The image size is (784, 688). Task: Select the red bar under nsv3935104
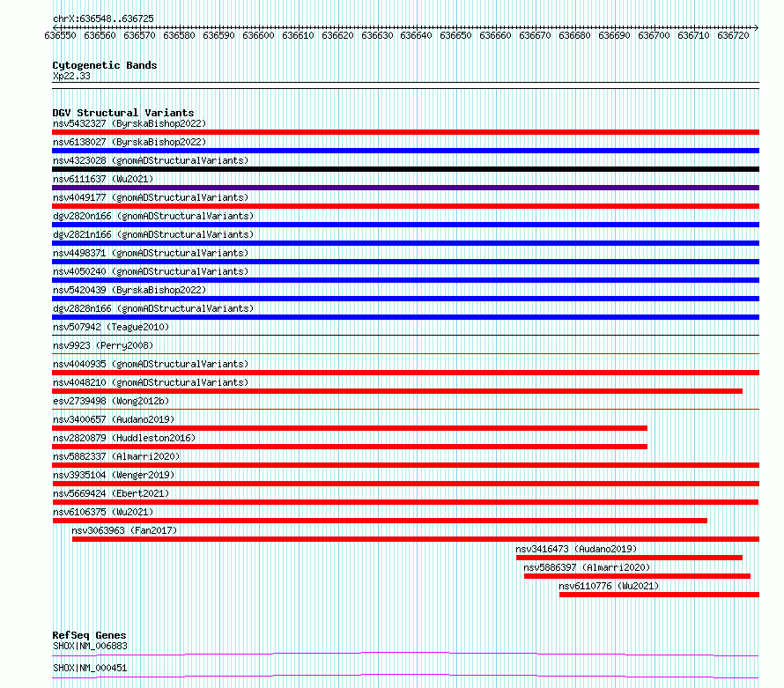point(405,484)
